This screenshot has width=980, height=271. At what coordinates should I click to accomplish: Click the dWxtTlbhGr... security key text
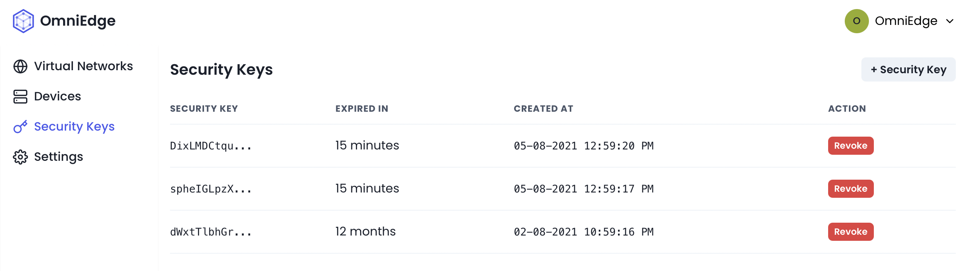(x=210, y=232)
